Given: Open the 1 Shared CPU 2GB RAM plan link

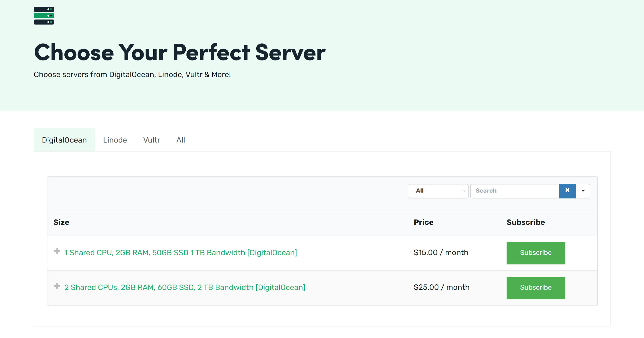Looking at the screenshot, I should pos(180,252).
